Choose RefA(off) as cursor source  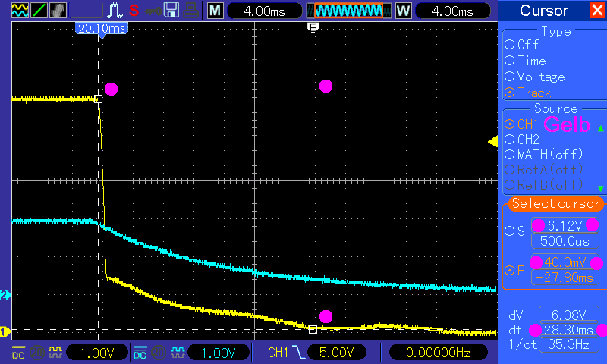[543, 169]
